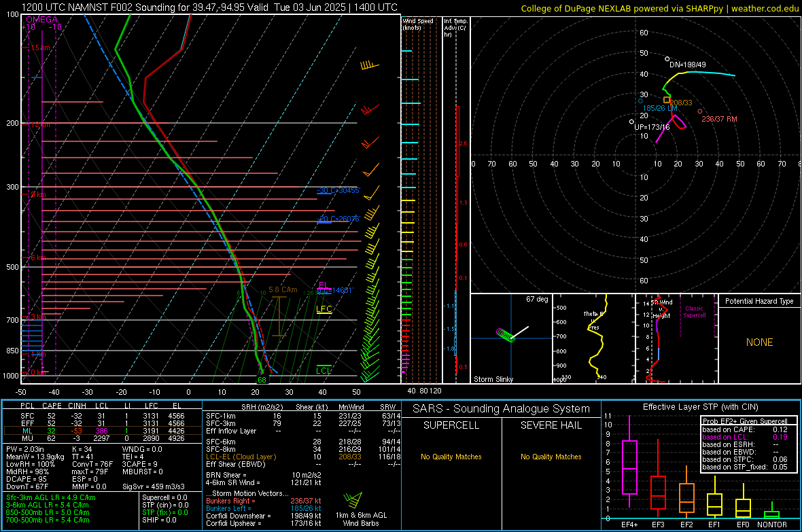
Task: Click the magenta EL level label
Action: click(324, 285)
